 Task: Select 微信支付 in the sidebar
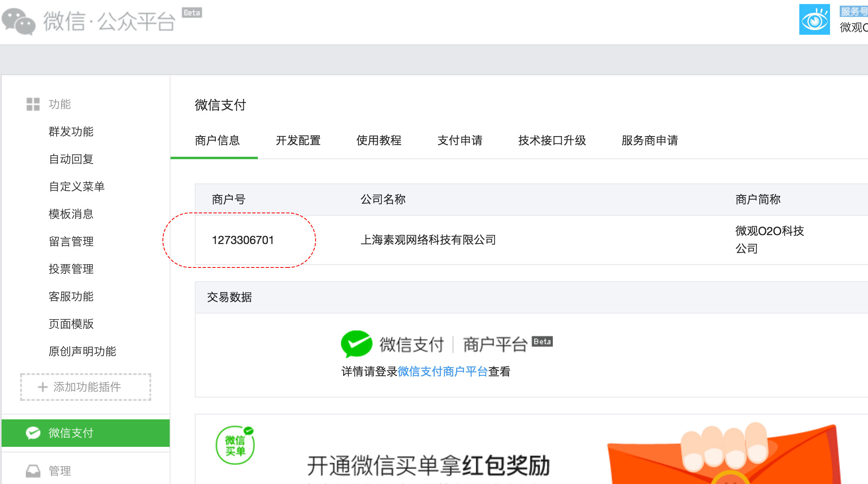click(x=86, y=433)
